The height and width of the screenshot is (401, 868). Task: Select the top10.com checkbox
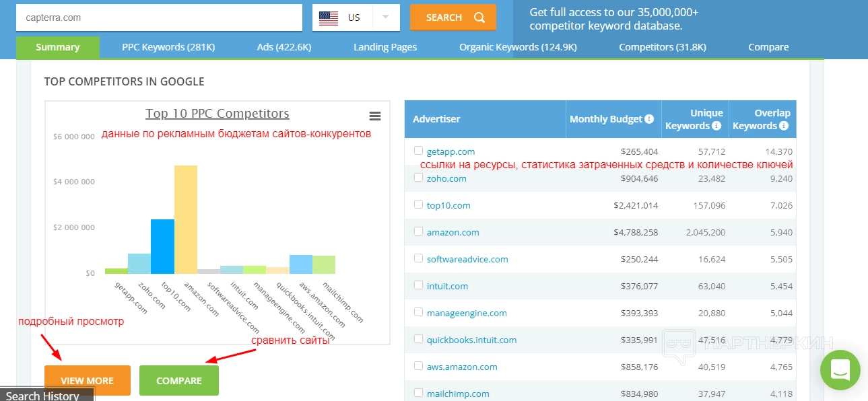[x=418, y=205]
